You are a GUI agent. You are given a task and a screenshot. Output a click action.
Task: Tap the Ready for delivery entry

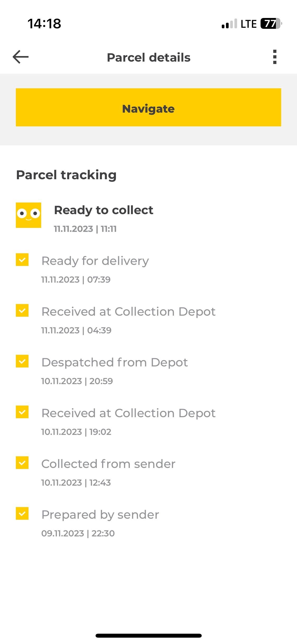[95, 261]
